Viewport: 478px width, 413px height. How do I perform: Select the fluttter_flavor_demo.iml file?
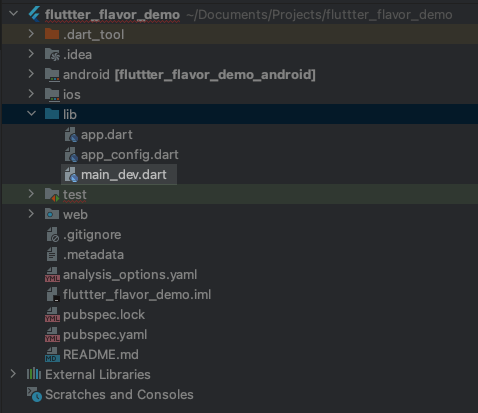tap(137, 295)
